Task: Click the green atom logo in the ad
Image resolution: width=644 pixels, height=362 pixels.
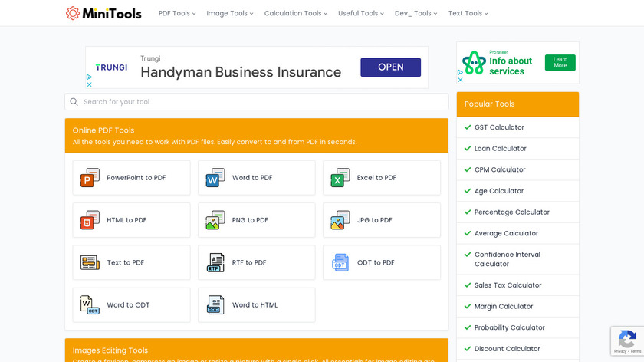Action: click(x=474, y=62)
